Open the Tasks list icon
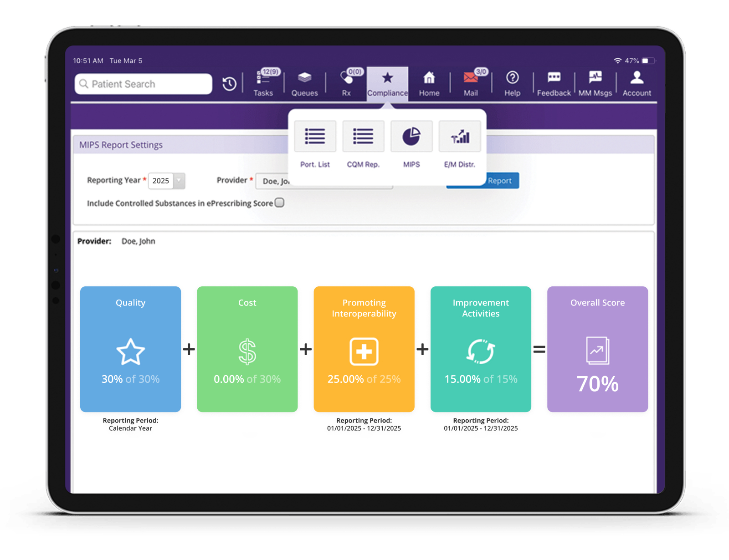The image size is (729, 560). tap(263, 78)
